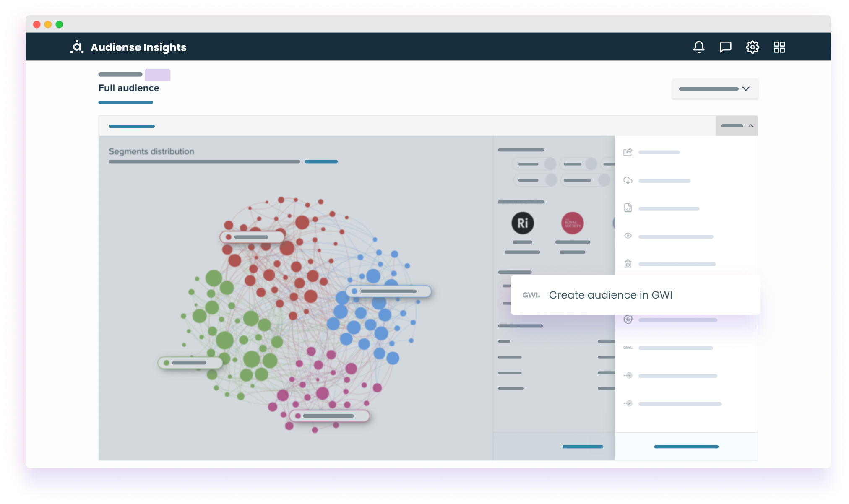
Task: Click the cloud download icon in the menu
Action: tap(628, 180)
